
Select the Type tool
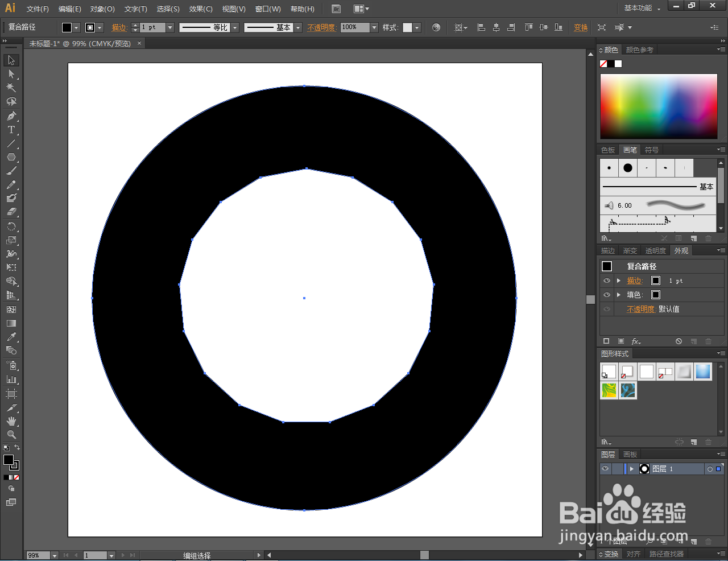(x=11, y=130)
